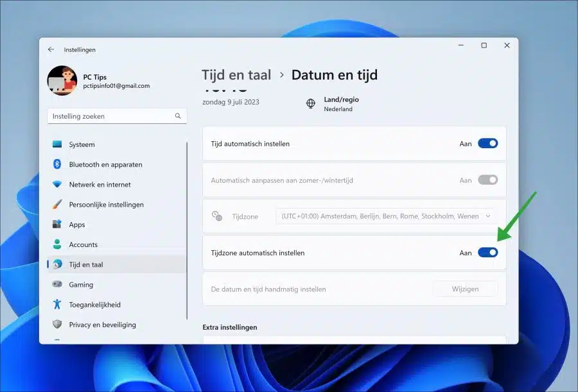Viewport: 578px width, 392px height.
Task: Click the Extra instellingen heading
Action: click(230, 327)
